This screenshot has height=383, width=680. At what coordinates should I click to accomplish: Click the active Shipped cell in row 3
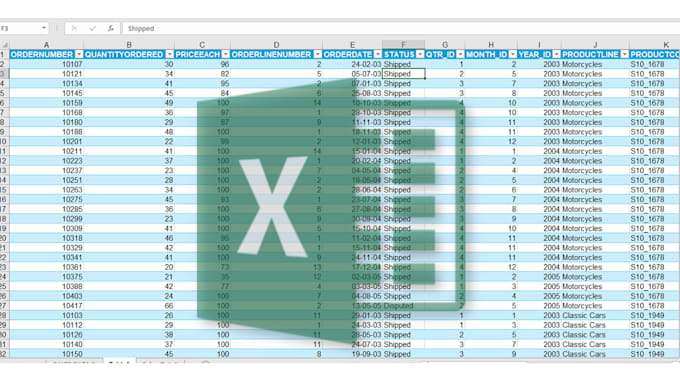coord(403,74)
